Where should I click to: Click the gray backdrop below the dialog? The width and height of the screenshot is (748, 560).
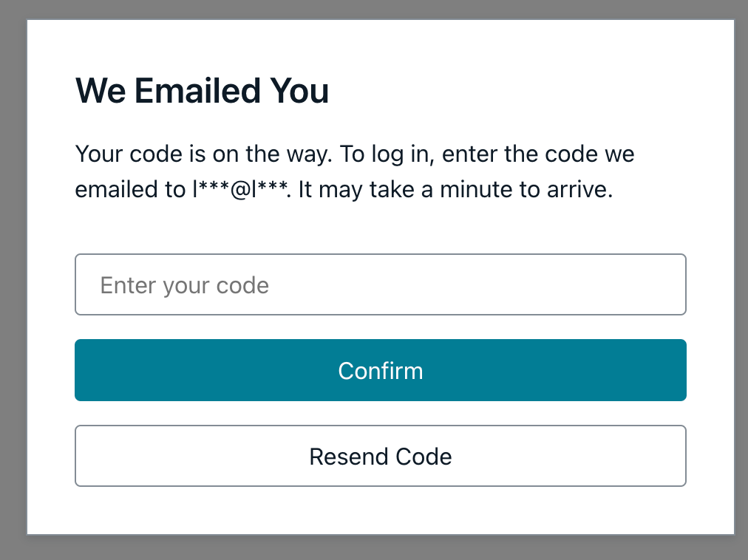[380, 548]
